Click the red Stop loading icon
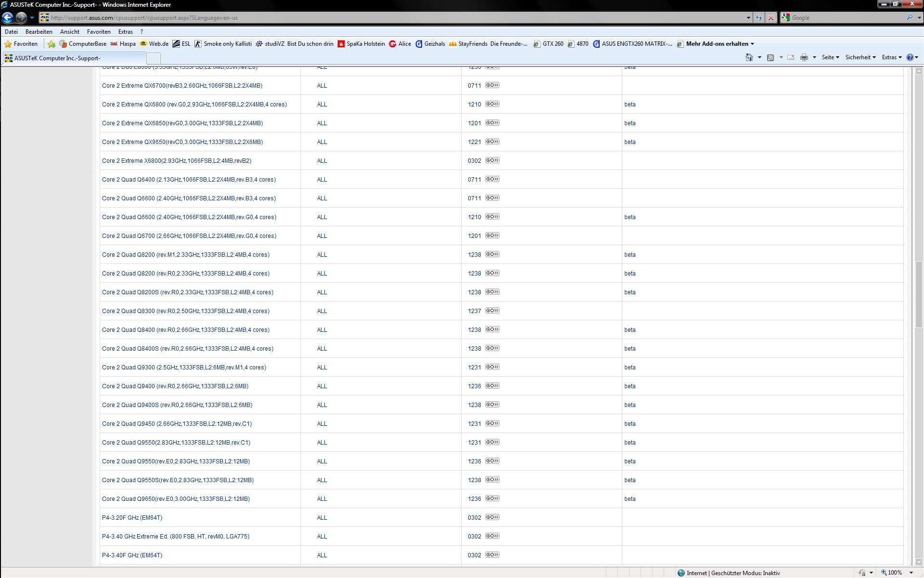Screen dimensions: 924x578 pyautogui.click(x=771, y=18)
